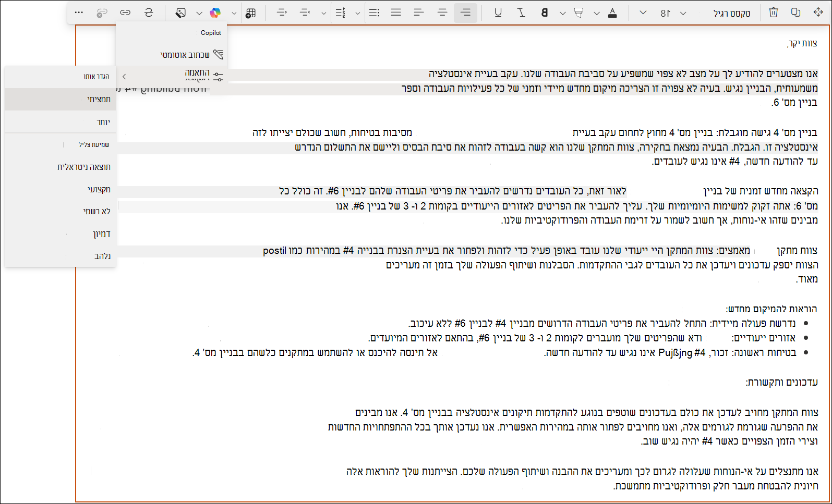The height and width of the screenshot is (504, 832).
Task: Click the שמיעת צליל section header
Action: tap(94, 144)
